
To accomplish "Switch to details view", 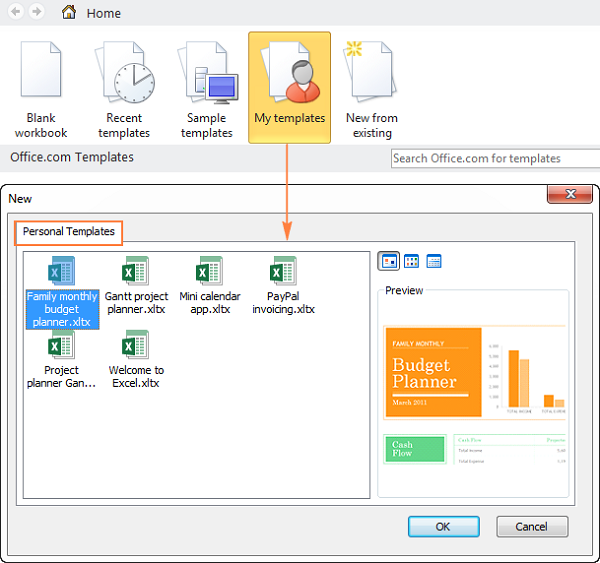I will click(x=434, y=261).
